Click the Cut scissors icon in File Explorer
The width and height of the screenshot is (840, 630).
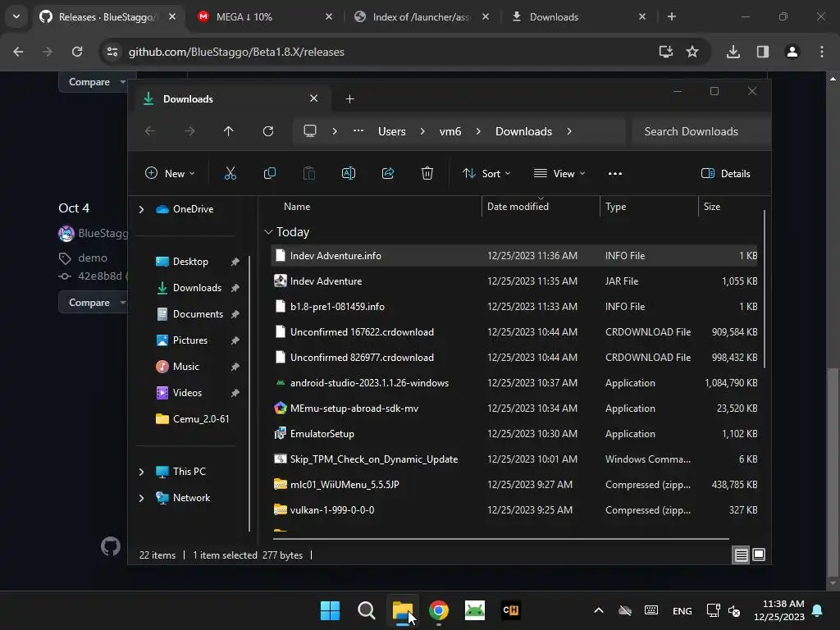[230, 173]
